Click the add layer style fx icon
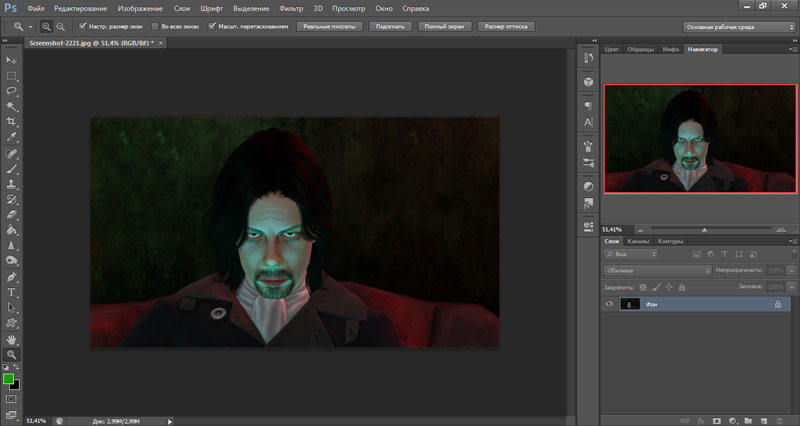800x426 pixels. (701, 421)
